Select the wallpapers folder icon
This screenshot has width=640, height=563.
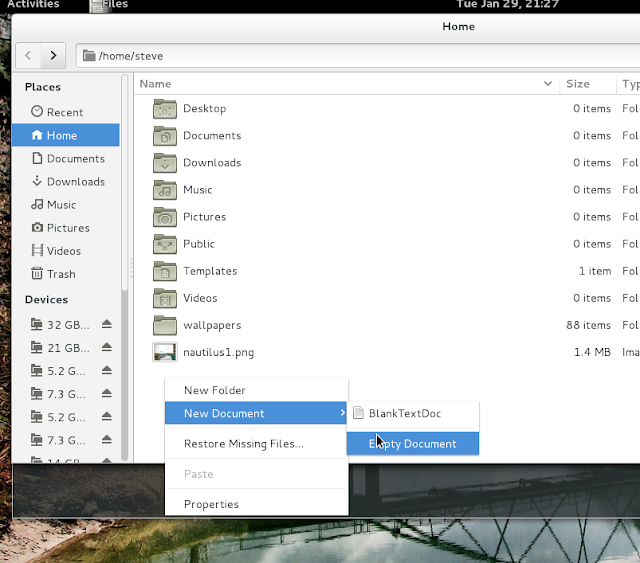point(165,325)
